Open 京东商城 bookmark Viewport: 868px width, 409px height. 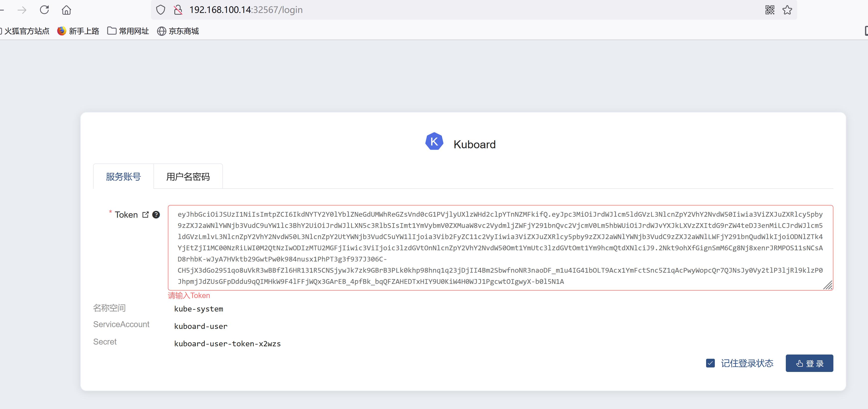pos(178,31)
